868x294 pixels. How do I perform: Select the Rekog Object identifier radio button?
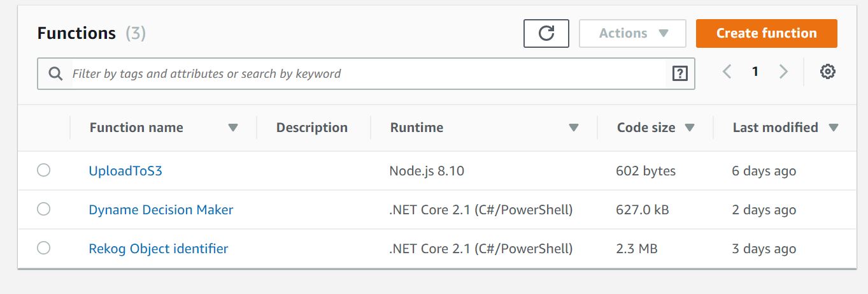[x=43, y=248]
